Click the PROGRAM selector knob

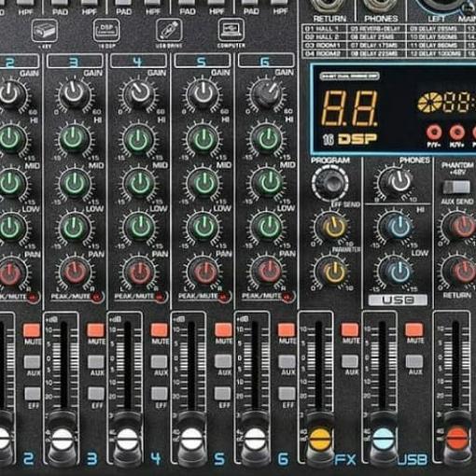(x=330, y=183)
